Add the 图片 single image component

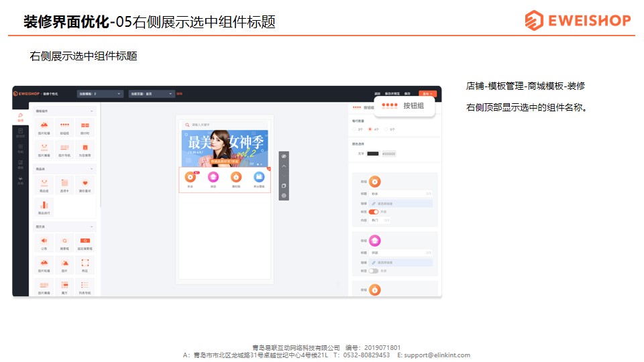pyautogui.click(x=64, y=265)
